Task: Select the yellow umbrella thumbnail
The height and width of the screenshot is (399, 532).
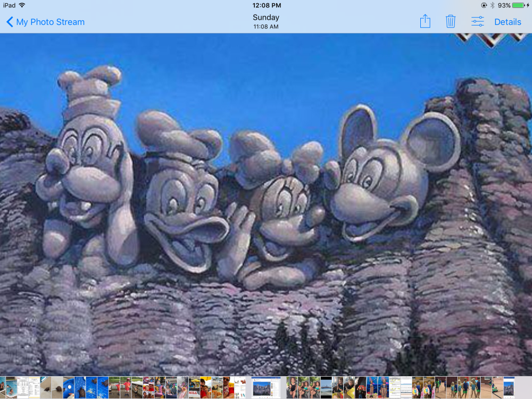Action: 194,387
